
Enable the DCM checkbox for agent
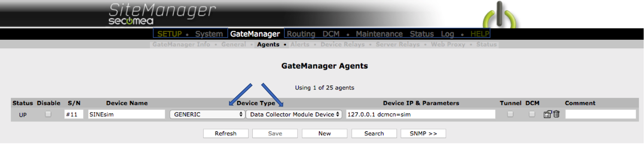pyautogui.click(x=532, y=114)
